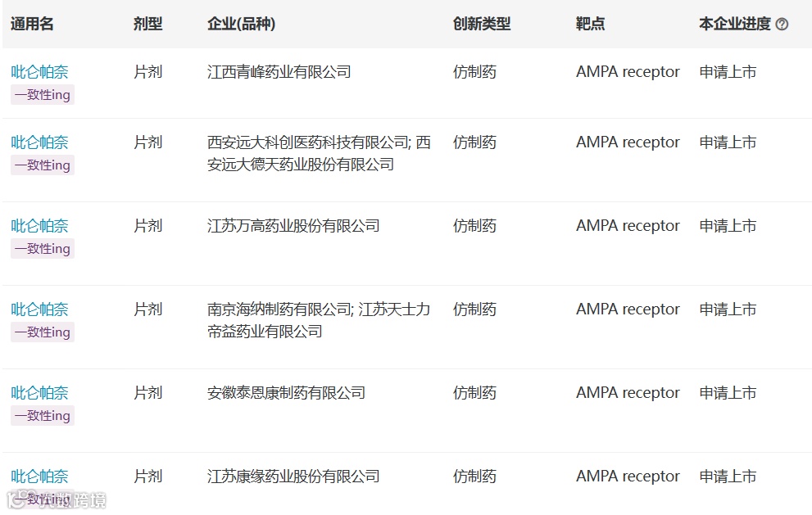Viewport: 812px width, 515px height.
Task: Click the 靶点 column header
Action: (x=590, y=24)
